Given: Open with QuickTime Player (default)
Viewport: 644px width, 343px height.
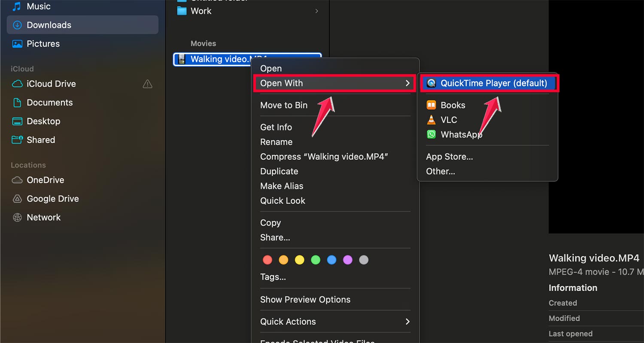Looking at the screenshot, I should [x=489, y=83].
